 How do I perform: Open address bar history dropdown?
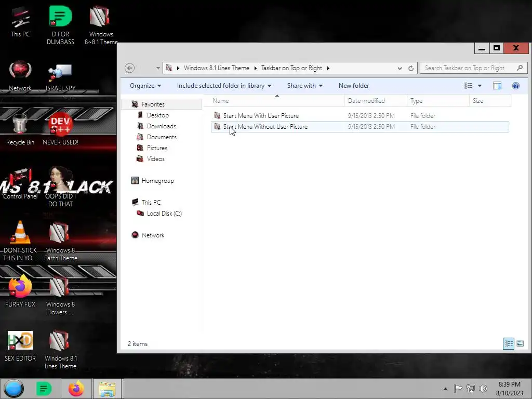coord(400,68)
